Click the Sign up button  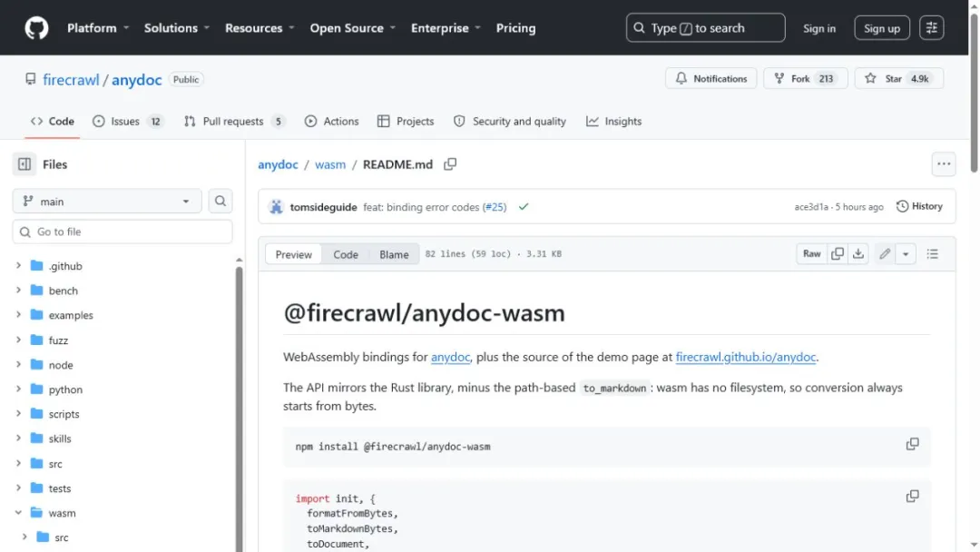point(881,28)
